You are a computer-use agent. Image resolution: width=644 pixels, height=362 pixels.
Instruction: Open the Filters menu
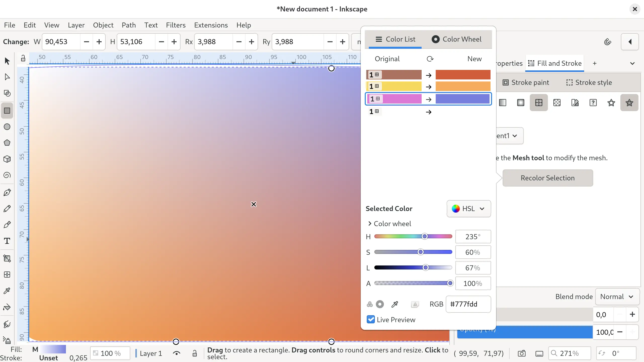[176, 25]
